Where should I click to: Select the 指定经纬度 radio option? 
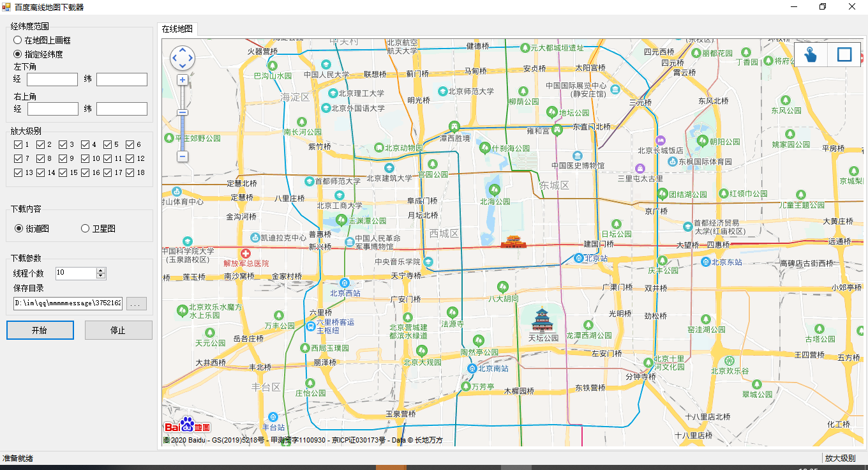tap(38, 54)
